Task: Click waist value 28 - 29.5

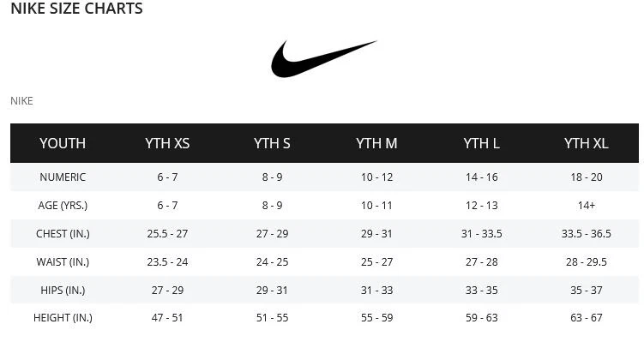Action: [586, 262]
